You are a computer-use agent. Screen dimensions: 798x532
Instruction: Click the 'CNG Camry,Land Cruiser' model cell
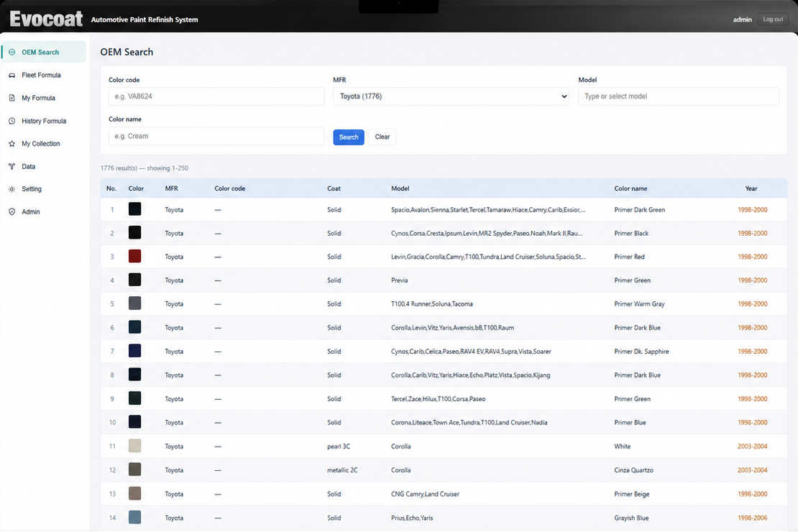pyautogui.click(x=425, y=494)
